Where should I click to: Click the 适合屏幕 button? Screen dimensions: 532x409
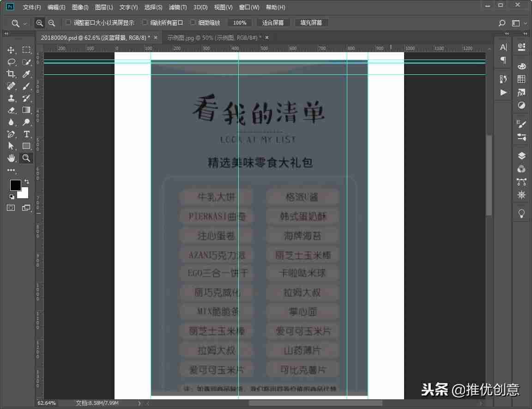tap(273, 23)
